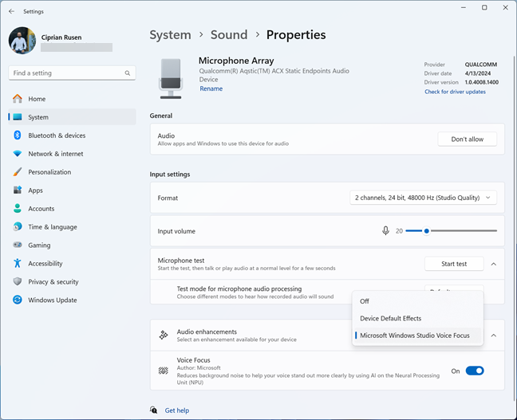Screen dimensions: 517x420
Task: Click the Personalization paintbrush icon
Action: [17, 172]
